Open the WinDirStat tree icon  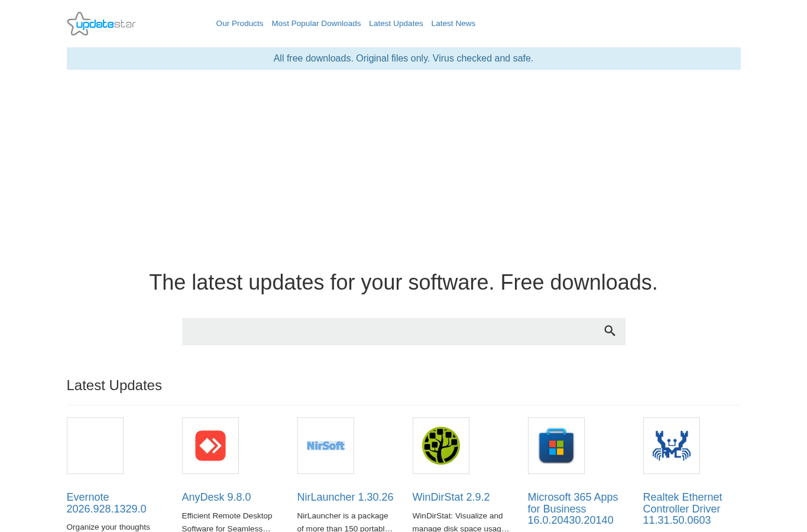click(441, 446)
